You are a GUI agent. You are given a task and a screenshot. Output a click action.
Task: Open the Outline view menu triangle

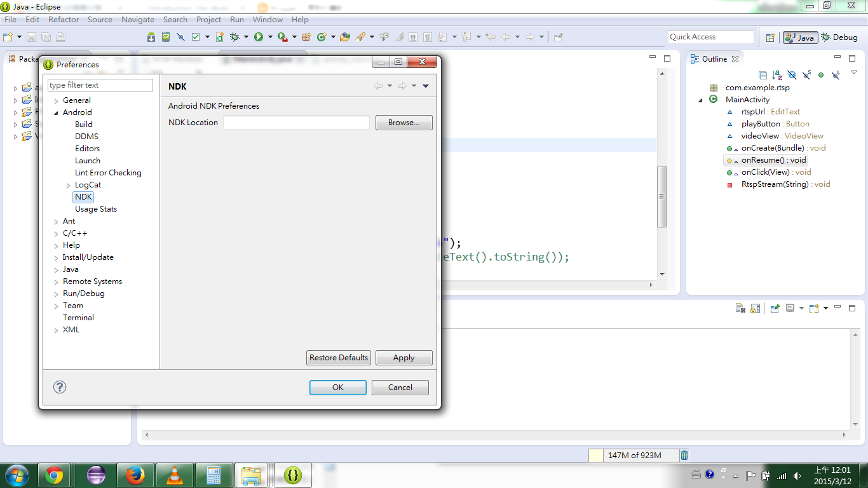click(x=854, y=72)
